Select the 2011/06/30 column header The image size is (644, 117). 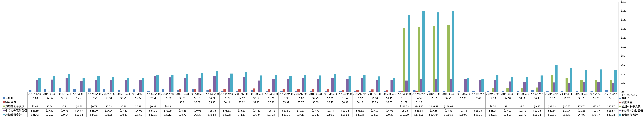click(35, 94)
